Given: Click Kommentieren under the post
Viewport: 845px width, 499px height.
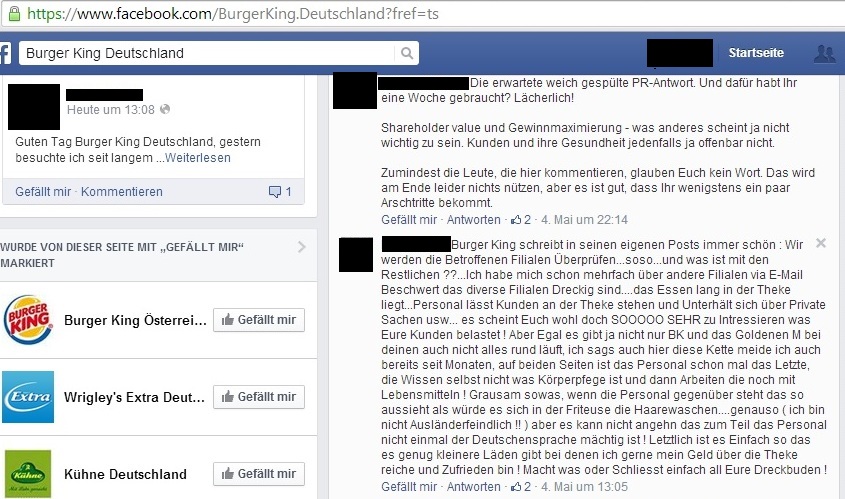Looking at the screenshot, I should click(122, 192).
